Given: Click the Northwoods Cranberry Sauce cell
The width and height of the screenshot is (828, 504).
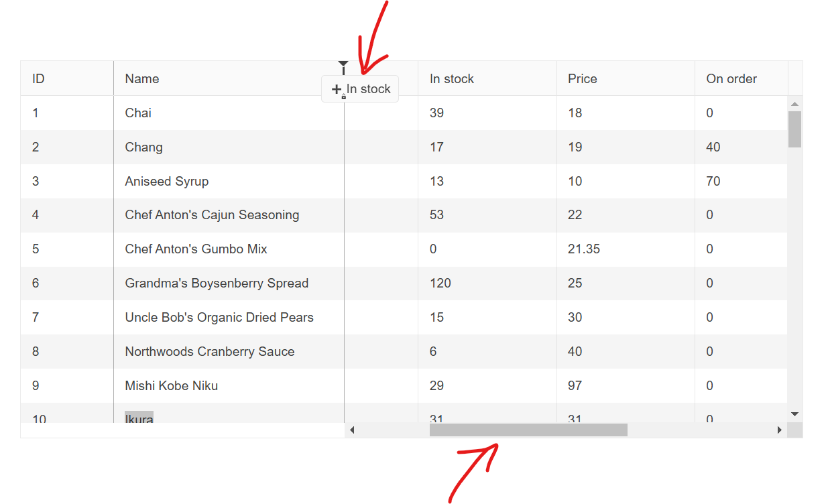Looking at the screenshot, I should tap(210, 351).
